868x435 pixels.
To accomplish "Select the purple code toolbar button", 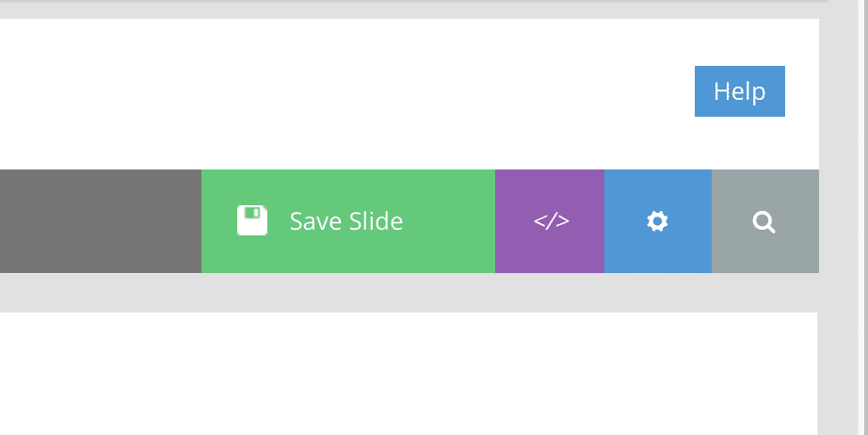I will pos(550,221).
